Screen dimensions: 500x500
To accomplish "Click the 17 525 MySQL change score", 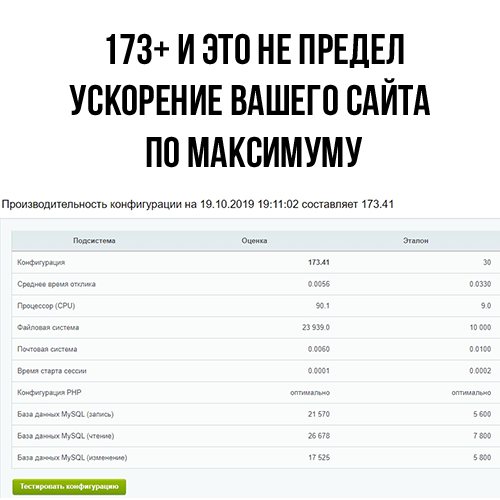I will [319, 457].
